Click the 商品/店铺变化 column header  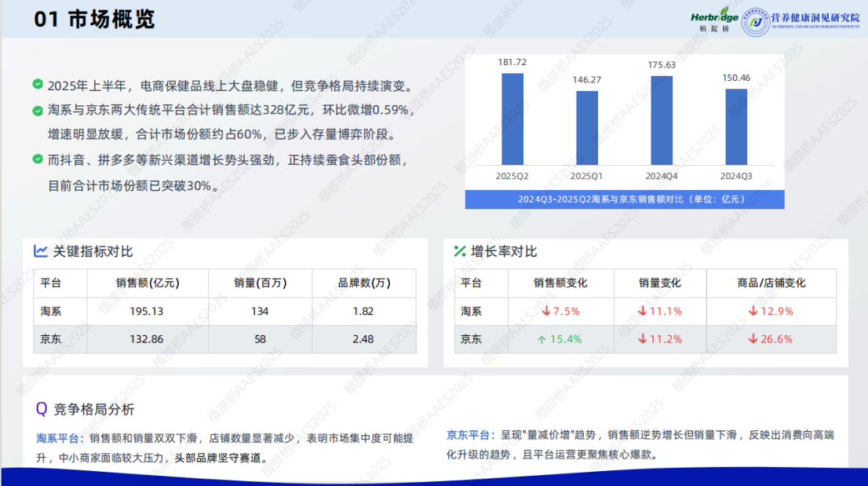[x=771, y=283]
